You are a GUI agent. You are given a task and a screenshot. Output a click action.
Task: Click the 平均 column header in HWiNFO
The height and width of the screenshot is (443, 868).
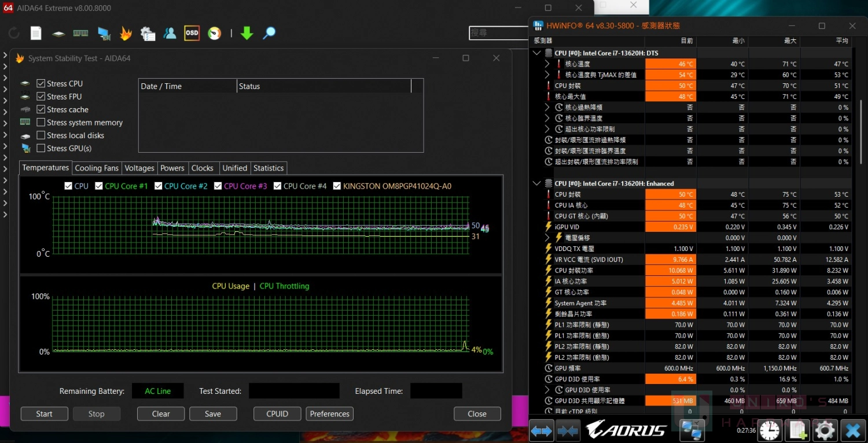[826, 41]
